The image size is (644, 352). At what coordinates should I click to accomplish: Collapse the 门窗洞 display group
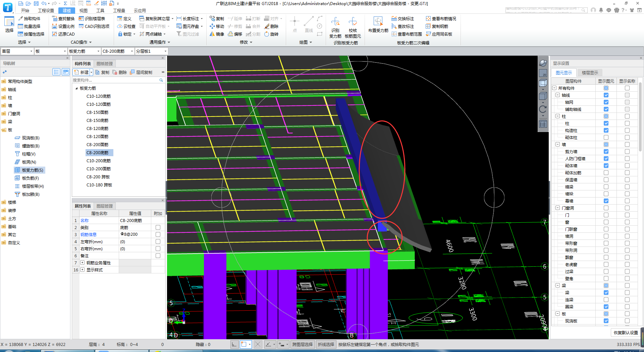click(557, 208)
